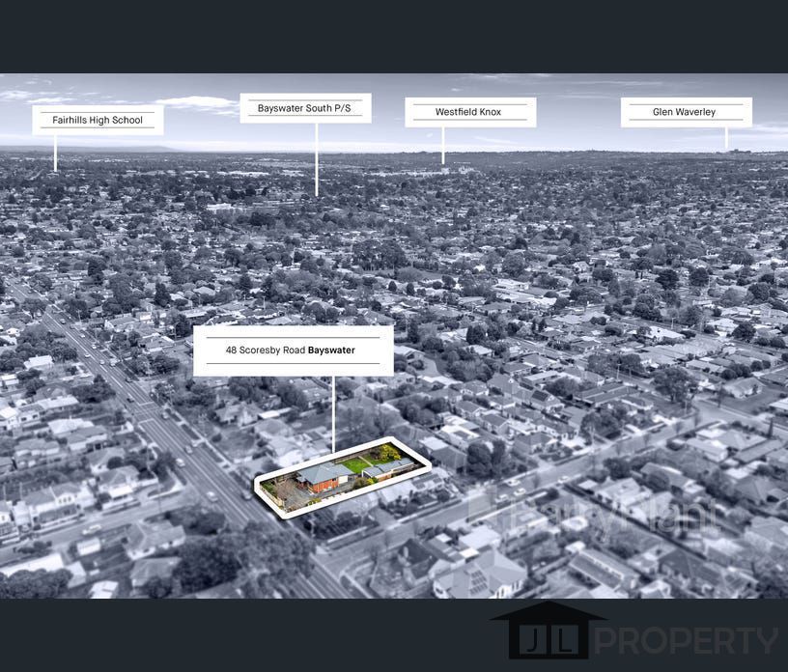Click the pointer line below Fairhills label

(x=55, y=153)
